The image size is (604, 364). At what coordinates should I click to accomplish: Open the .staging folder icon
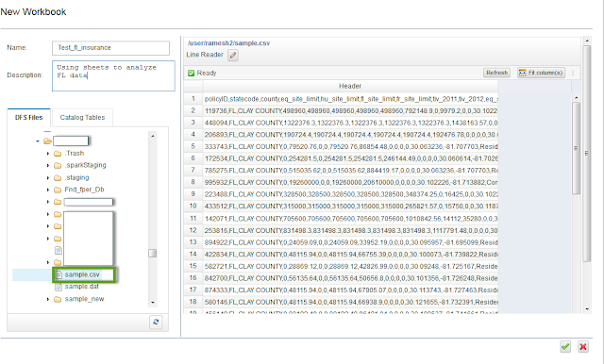pyautogui.click(x=58, y=177)
